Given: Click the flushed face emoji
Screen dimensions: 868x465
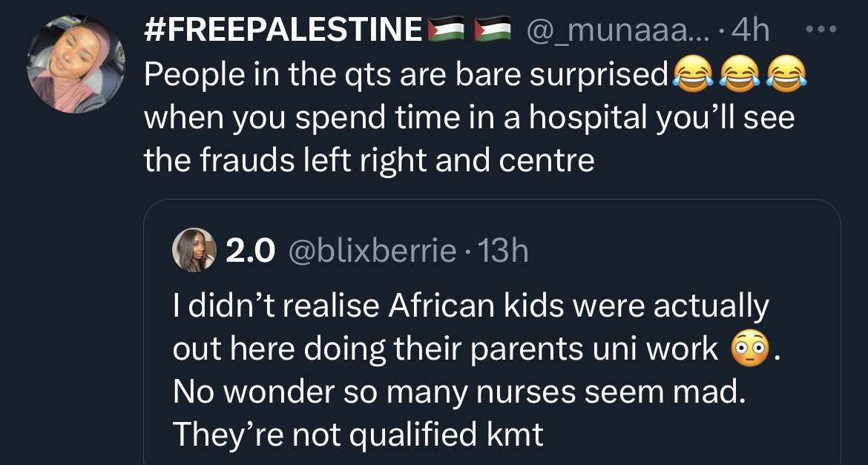Looking at the screenshot, I should (749, 348).
